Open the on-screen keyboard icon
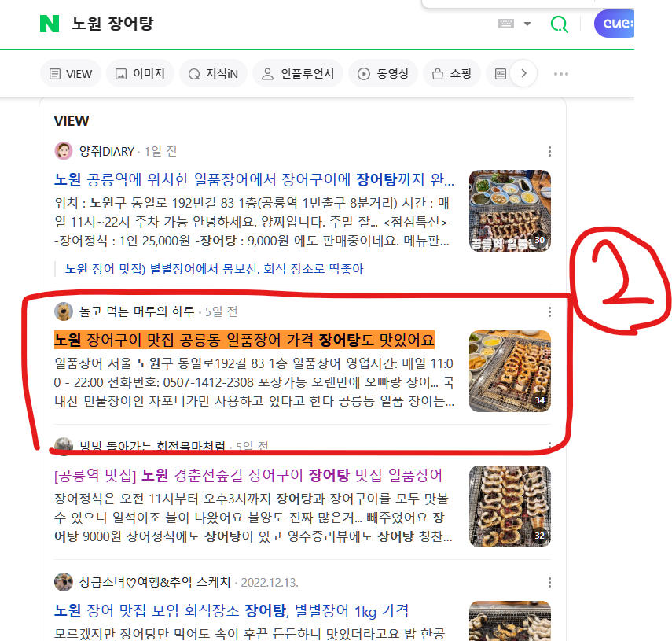 (506, 24)
